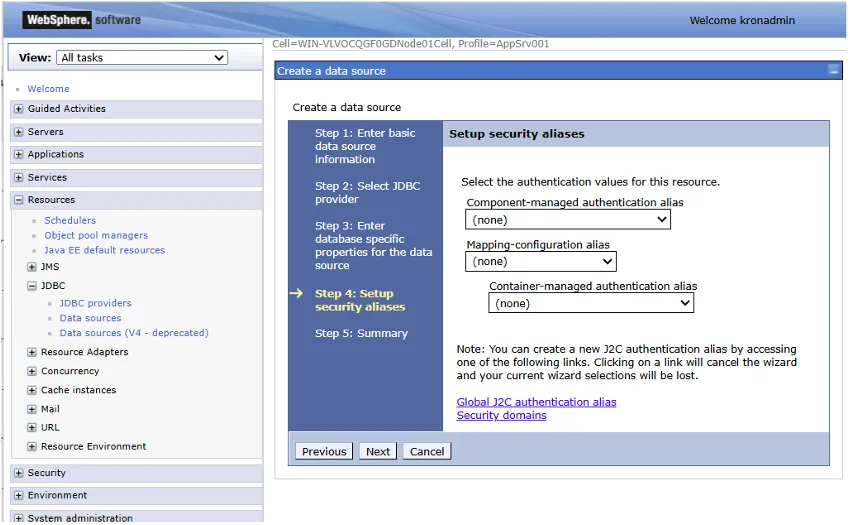Screen dimensions: 850x525
Task: Click the Next button
Action: point(378,452)
